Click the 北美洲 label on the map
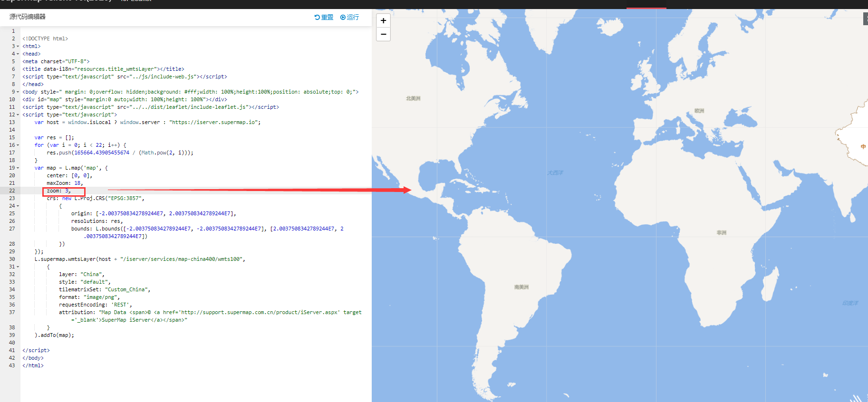This screenshot has height=402, width=868. [413, 98]
